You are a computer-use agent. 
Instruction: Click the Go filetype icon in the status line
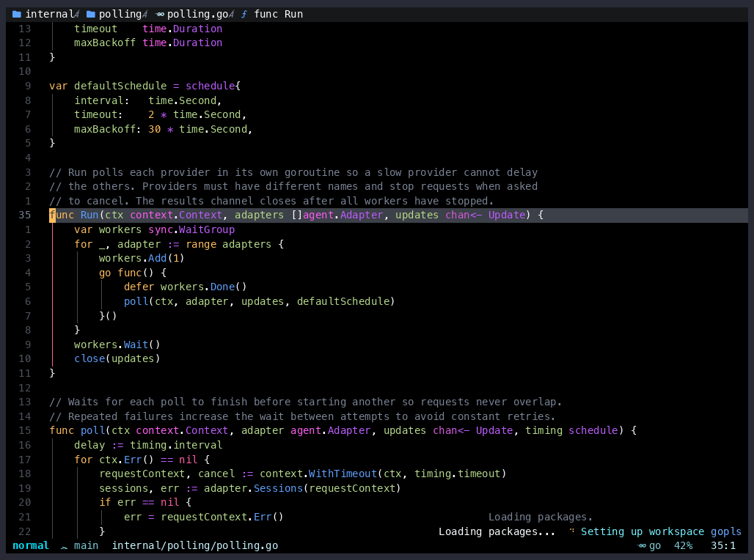(642, 546)
